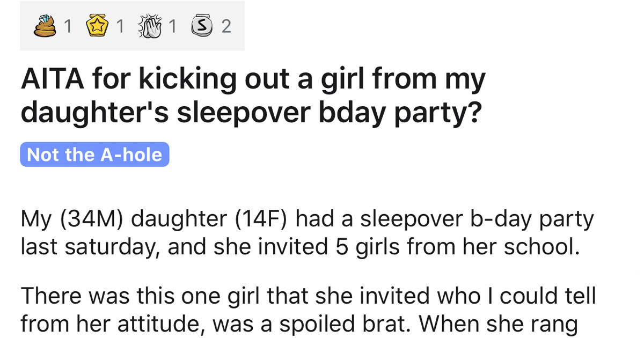Click the count next to the poop award
The height and width of the screenshot is (338, 644).
coord(67,25)
